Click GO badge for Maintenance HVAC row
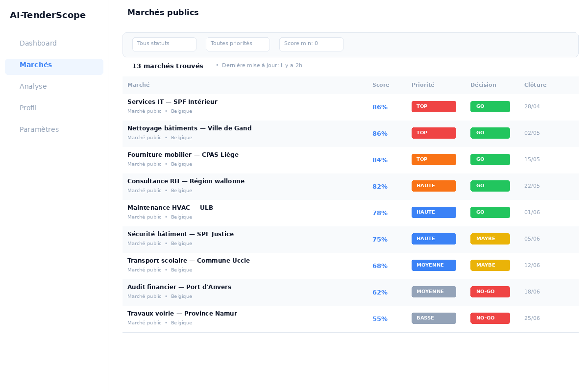Viewport: 588px width, 392px height. (x=490, y=213)
